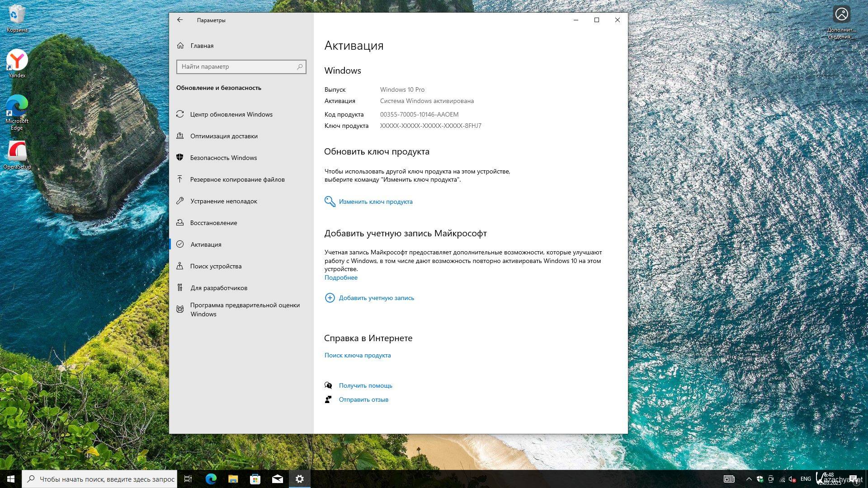Open Microsoft Store taskbar icon

pos(255,479)
